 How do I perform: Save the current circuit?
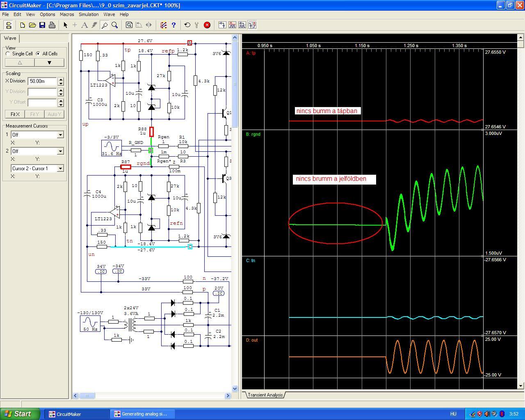(42, 25)
